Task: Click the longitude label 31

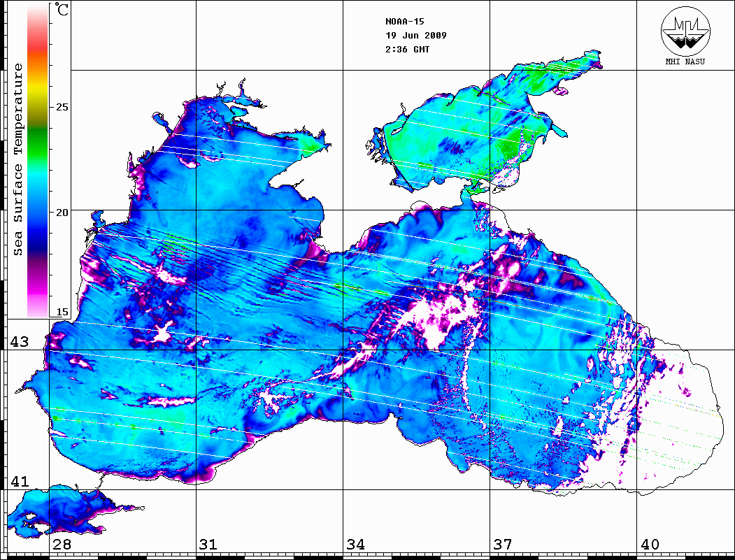Action: (208, 544)
